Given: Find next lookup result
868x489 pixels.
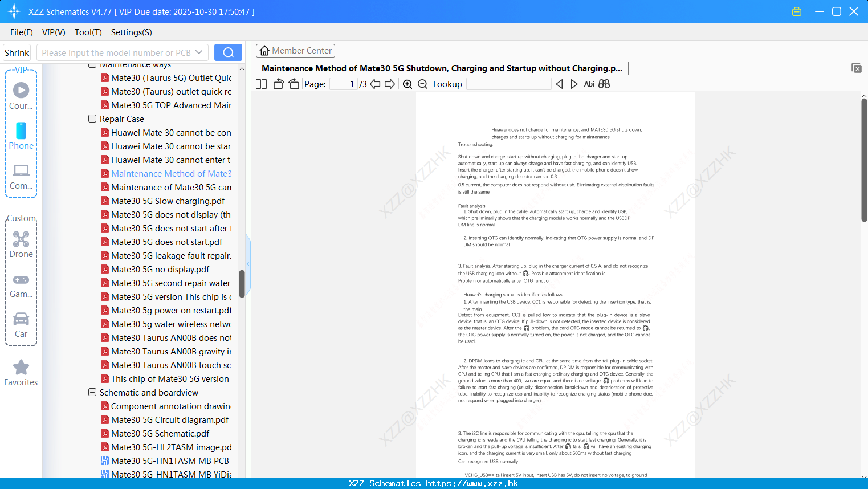Looking at the screenshot, I should pos(574,84).
